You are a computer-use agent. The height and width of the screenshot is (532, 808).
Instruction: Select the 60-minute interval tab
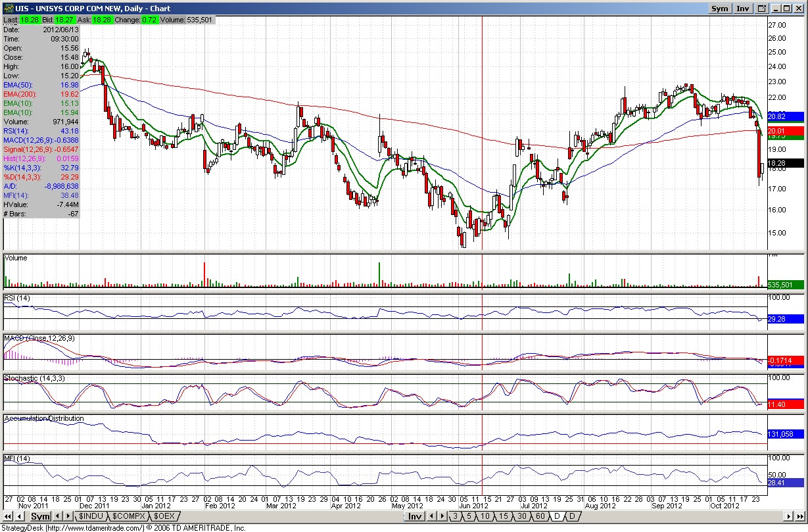click(x=540, y=517)
